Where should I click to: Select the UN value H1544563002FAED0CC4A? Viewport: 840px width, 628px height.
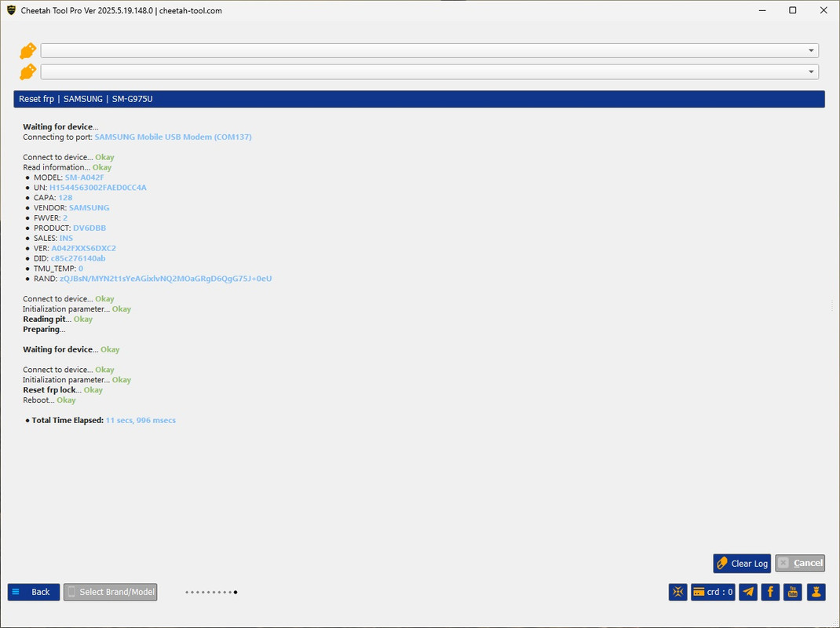coord(98,188)
